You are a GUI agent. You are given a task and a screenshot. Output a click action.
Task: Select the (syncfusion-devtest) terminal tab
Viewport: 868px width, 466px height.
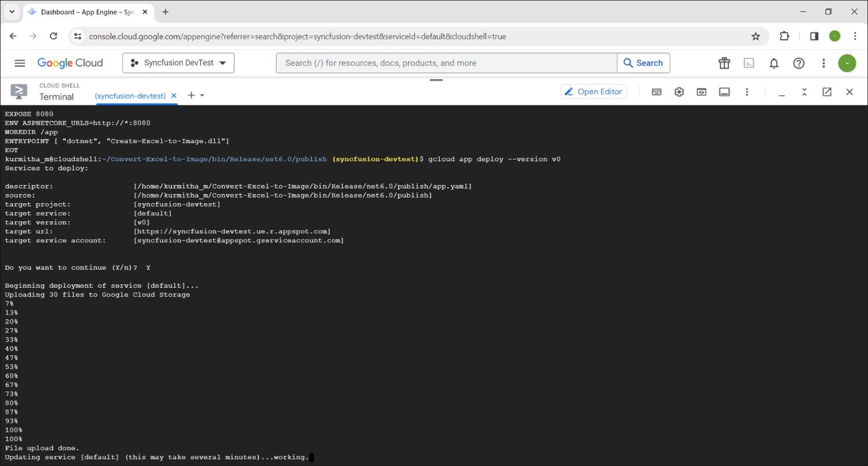pos(130,96)
